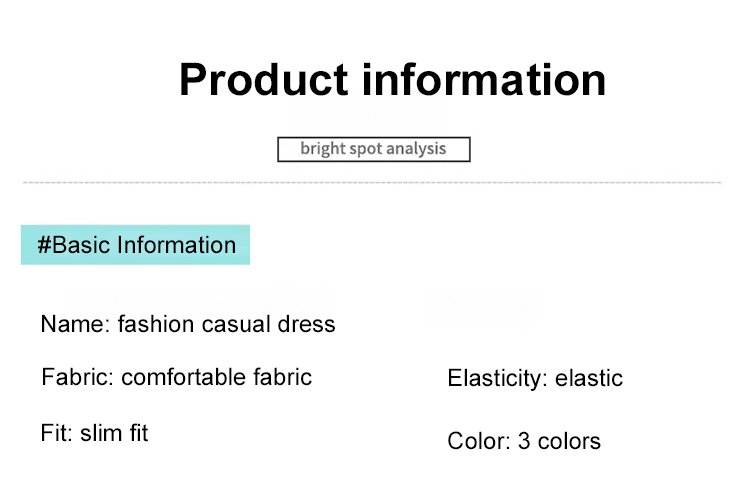Click the word "Product" in the heading
The image size is (750, 503).
click(x=262, y=80)
